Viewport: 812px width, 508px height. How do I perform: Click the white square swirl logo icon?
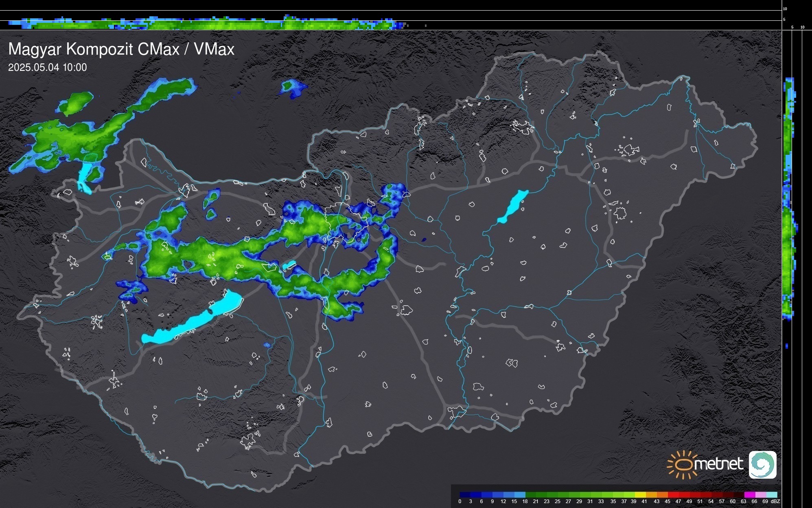[762, 464]
